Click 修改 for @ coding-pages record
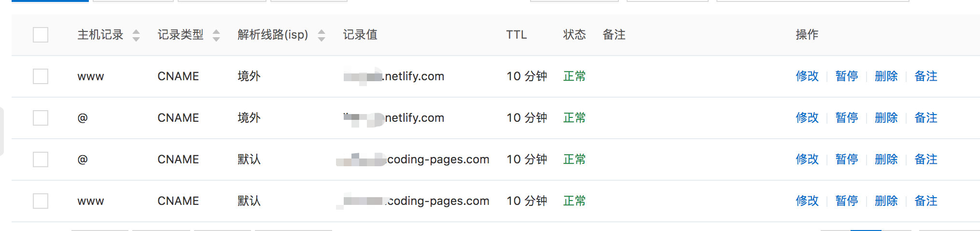This screenshot has height=231, width=980. pos(807,159)
